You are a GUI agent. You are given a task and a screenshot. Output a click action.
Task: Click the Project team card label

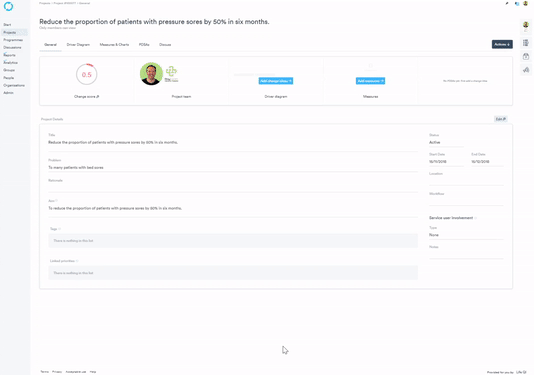[181, 97]
